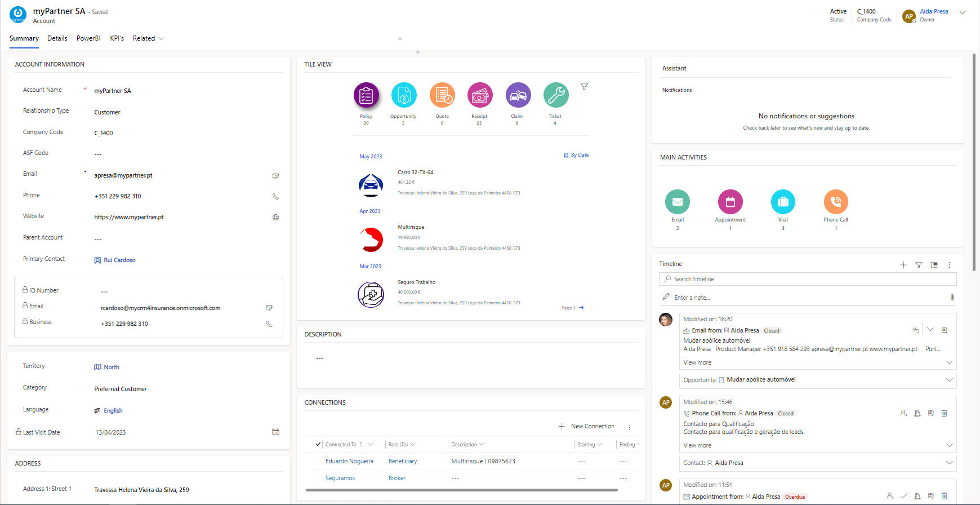Toggle the select-all checkbox in Connections grid

[318, 445]
